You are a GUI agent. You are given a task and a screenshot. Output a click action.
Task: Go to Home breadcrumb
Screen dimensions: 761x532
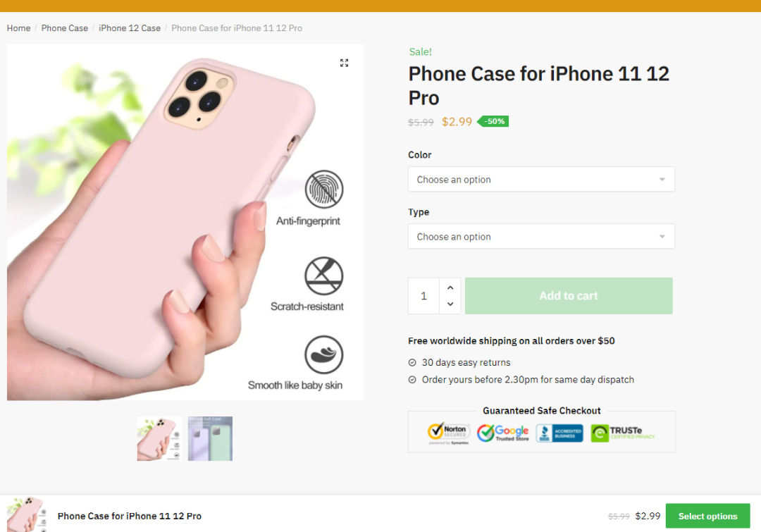coord(19,28)
